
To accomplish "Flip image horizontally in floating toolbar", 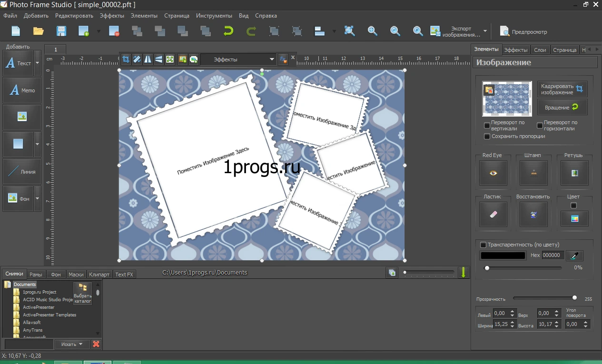I will [x=148, y=59].
